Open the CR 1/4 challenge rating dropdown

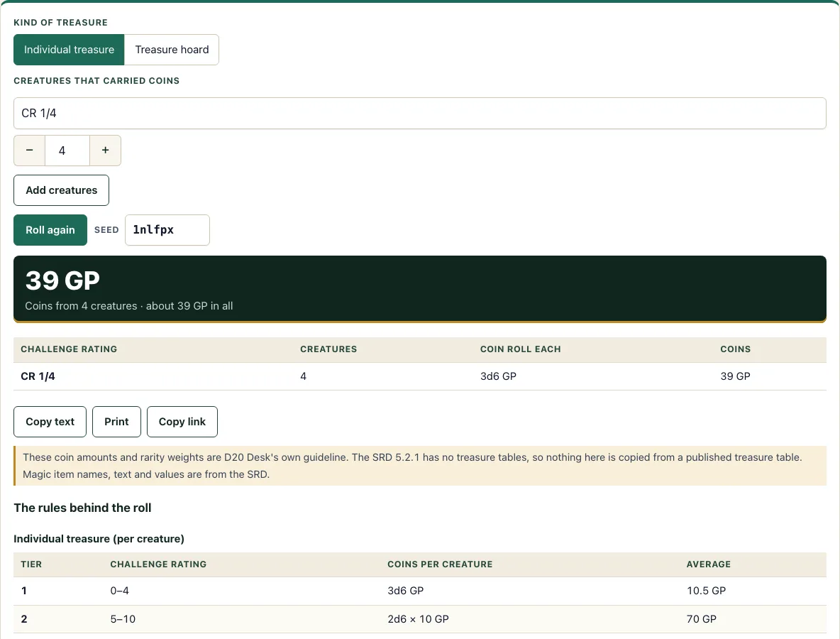[x=419, y=113]
